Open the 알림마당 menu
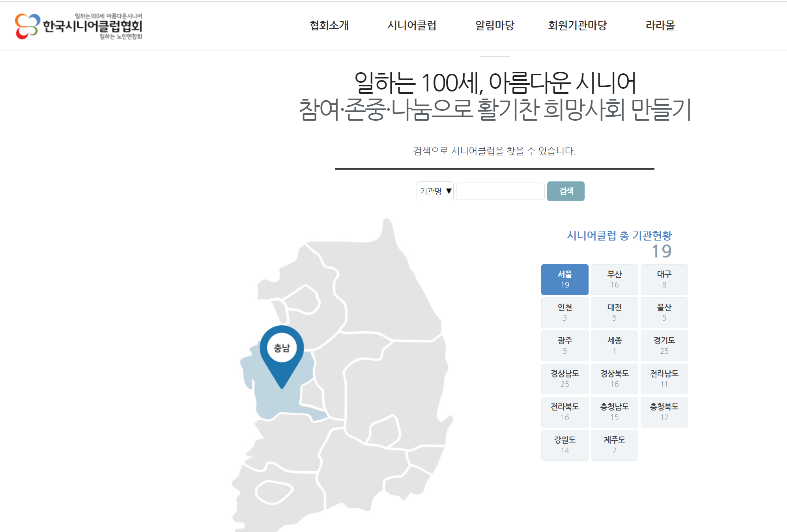 (x=495, y=26)
